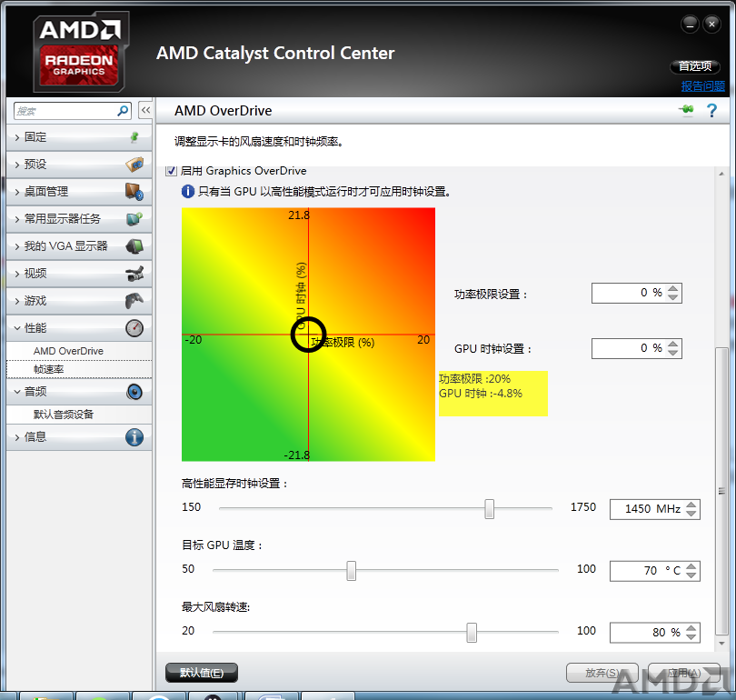Click the 我的 VGA 显示器 monitor icon

[x=134, y=246]
